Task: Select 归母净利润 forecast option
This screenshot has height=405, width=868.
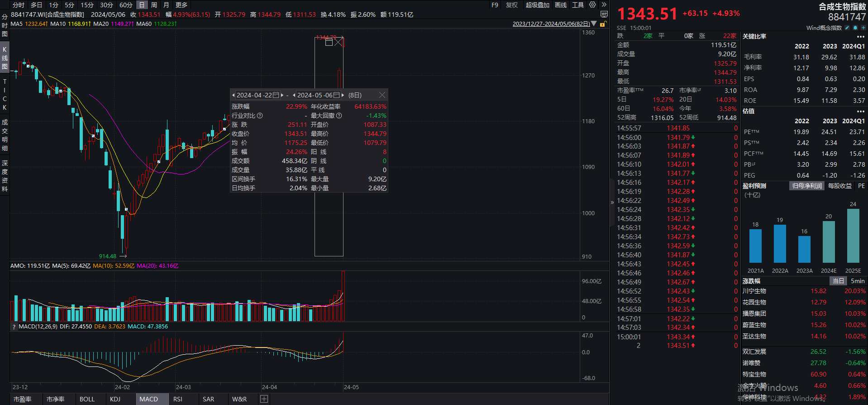Action: [x=806, y=186]
